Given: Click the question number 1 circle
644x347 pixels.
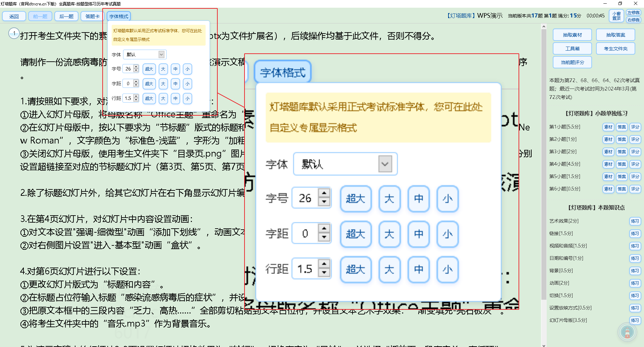Looking at the screenshot, I should (x=14, y=33).
